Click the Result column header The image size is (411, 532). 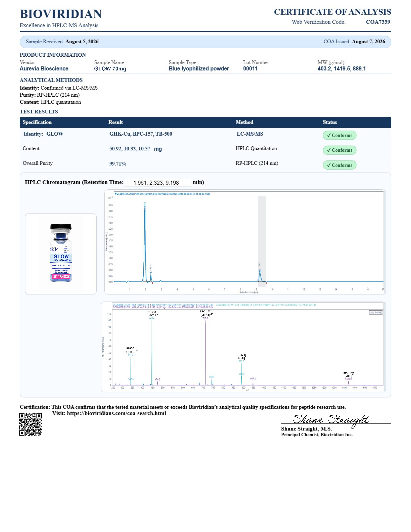pyautogui.click(x=115, y=122)
